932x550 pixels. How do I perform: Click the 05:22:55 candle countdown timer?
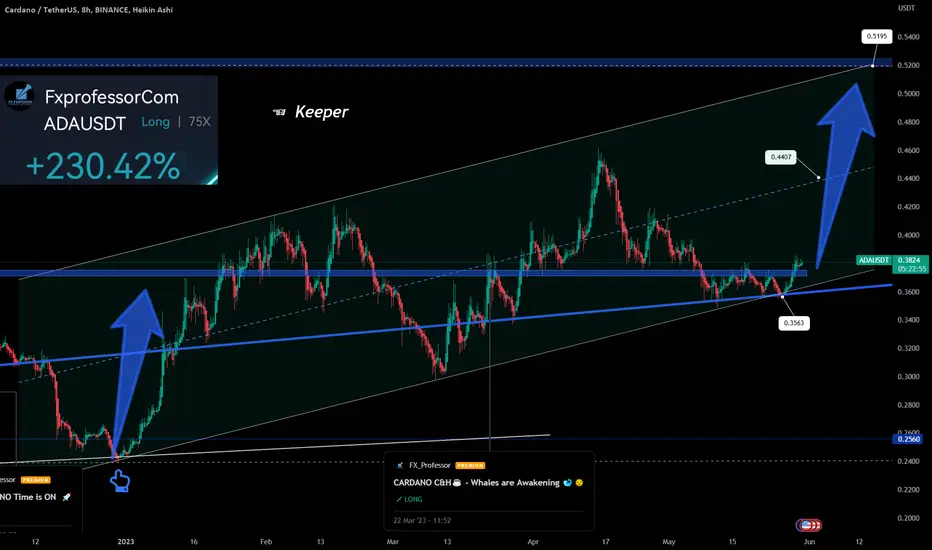(x=911, y=269)
